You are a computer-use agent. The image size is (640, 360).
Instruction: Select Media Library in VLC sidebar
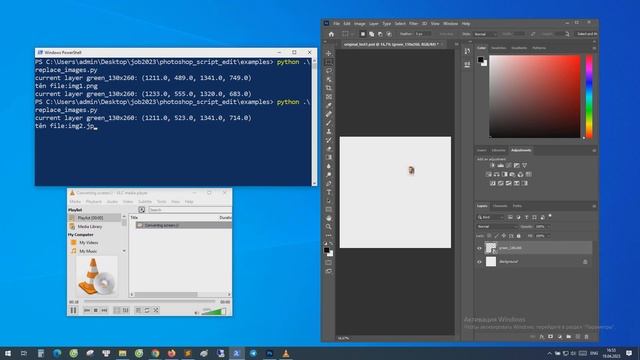(90, 227)
